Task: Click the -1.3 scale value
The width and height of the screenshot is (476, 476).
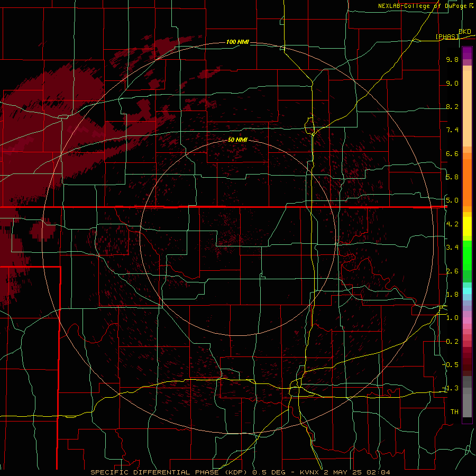Action: pyautogui.click(x=451, y=388)
